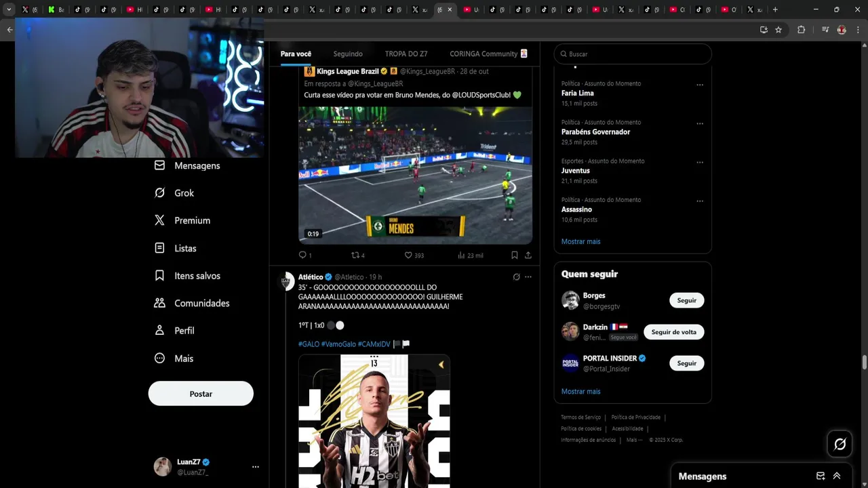
Task: Open options for Assassino trend
Action: (x=700, y=201)
